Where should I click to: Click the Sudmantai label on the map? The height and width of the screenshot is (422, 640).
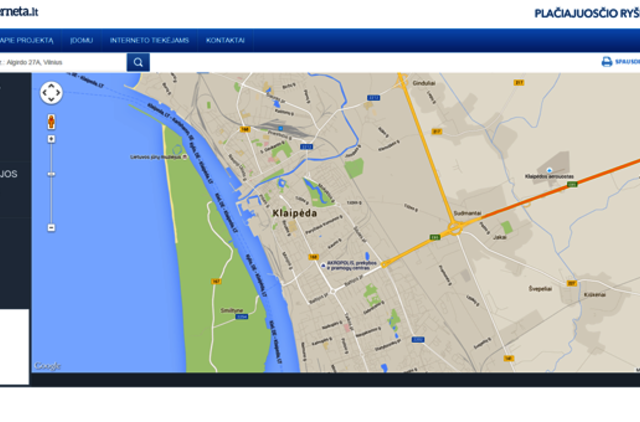pyautogui.click(x=468, y=213)
